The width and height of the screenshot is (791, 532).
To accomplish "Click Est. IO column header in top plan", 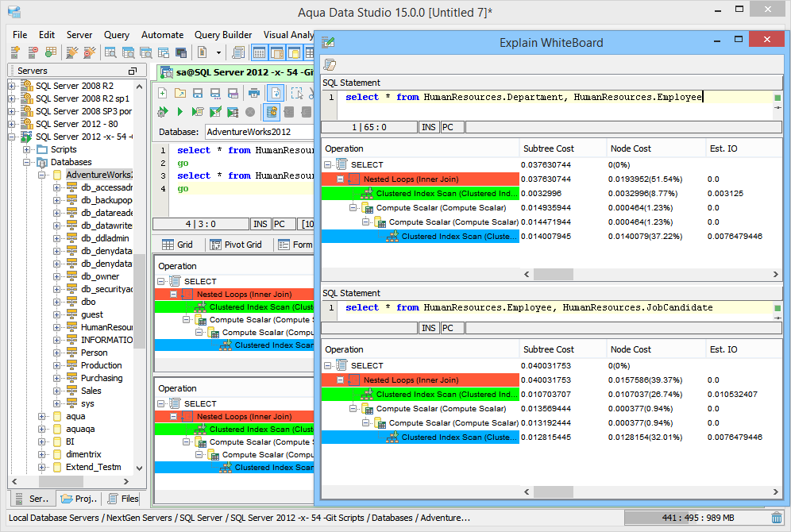I will click(744, 148).
